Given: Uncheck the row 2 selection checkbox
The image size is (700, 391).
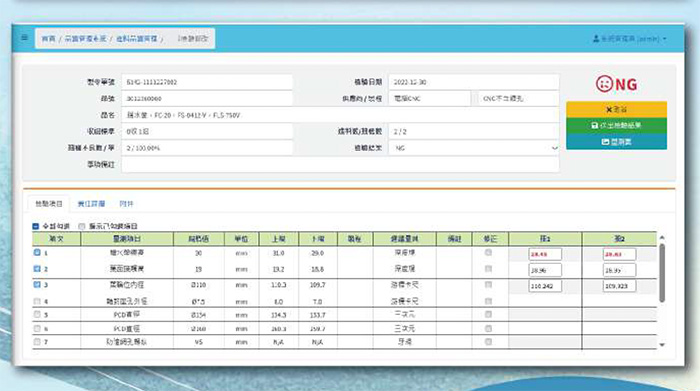Looking at the screenshot, I should point(37,269).
